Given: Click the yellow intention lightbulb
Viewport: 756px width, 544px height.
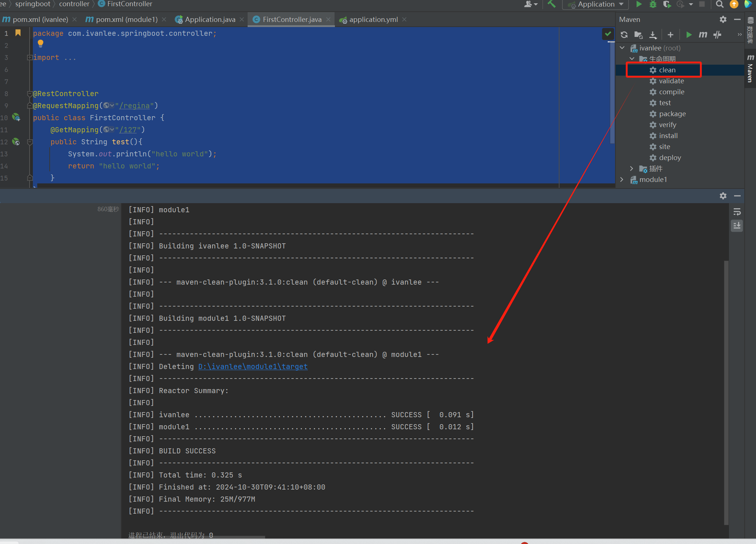Looking at the screenshot, I should pyautogui.click(x=41, y=43).
